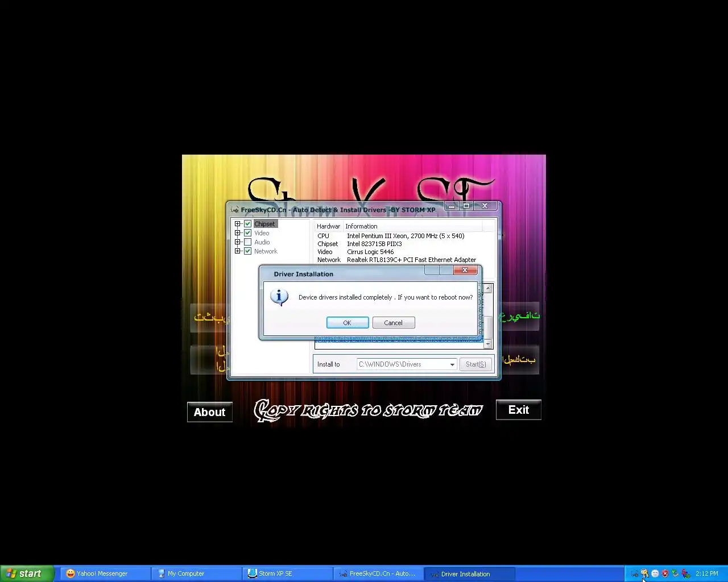The width and height of the screenshot is (728, 582).
Task: Switch to Yahoo! Messenger taskbar button
Action: (105, 573)
